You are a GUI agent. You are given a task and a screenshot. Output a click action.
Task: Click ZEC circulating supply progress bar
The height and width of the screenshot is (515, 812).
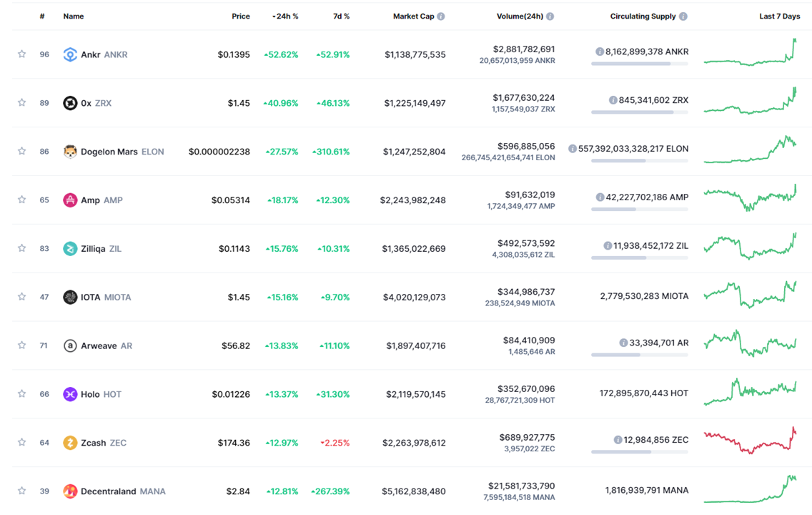pos(640,452)
